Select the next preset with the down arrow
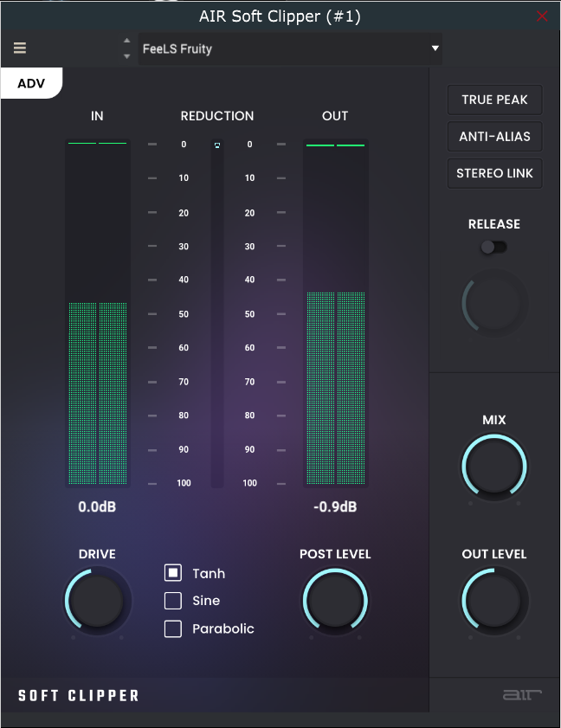561x728 pixels. tap(126, 56)
